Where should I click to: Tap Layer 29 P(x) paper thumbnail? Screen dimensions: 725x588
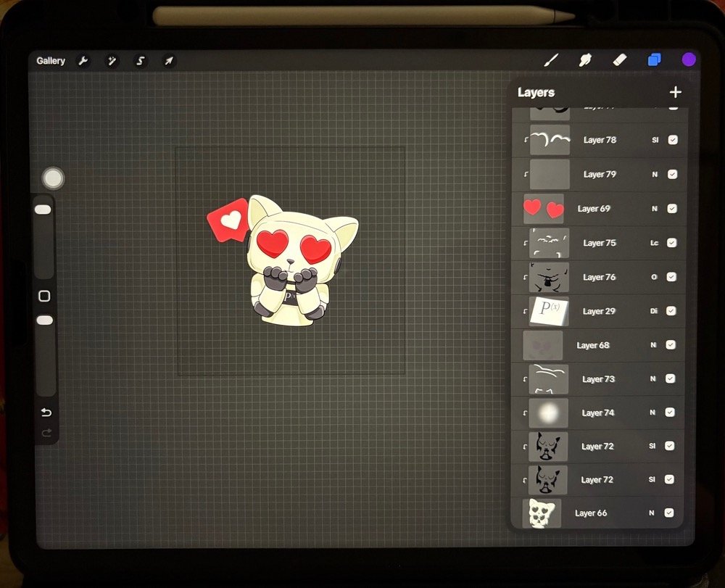click(x=549, y=311)
